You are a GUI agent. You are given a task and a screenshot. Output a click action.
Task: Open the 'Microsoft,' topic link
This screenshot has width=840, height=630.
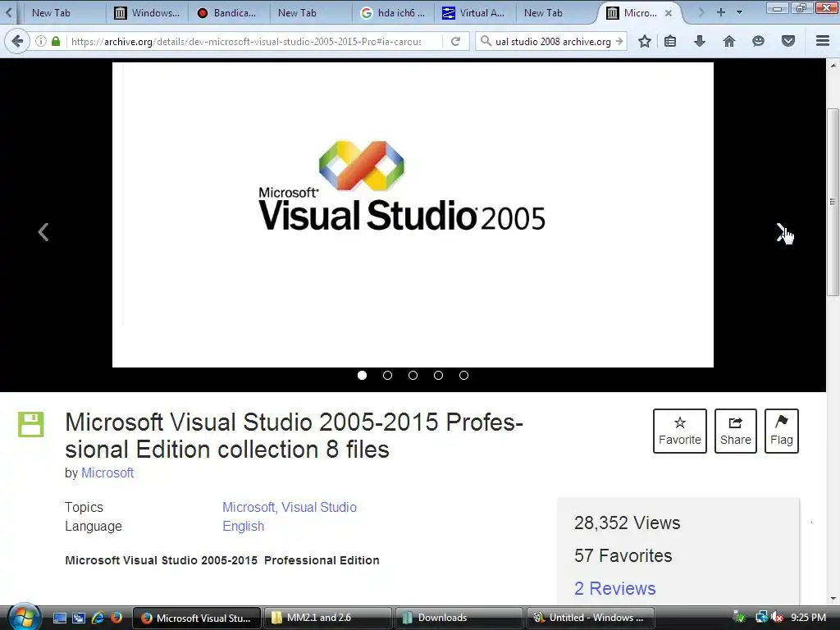(249, 507)
